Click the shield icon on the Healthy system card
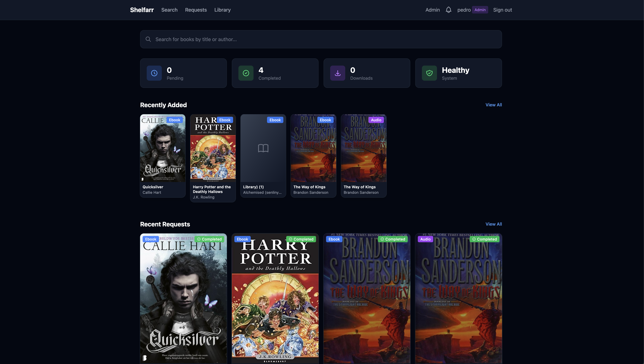Screen dimensions: 644x364 429,73
